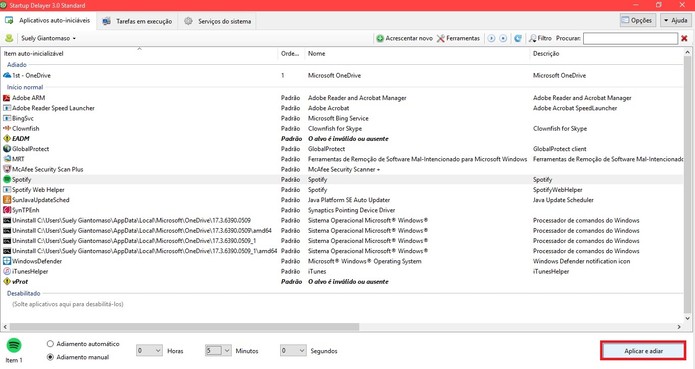Select the Clownfish item icon

pyautogui.click(x=7, y=128)
